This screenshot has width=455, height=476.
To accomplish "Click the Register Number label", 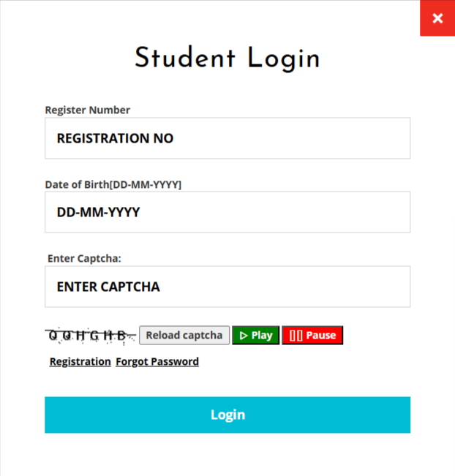I will coord(88,110).
